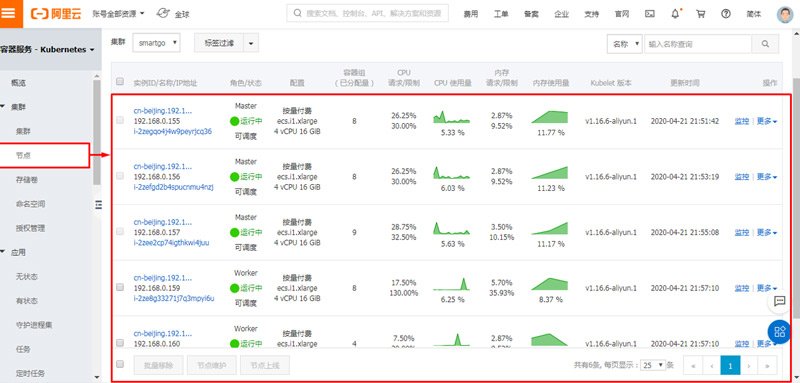
Task: Open the shopping cart icon
Action: click(x=701, y=14)
